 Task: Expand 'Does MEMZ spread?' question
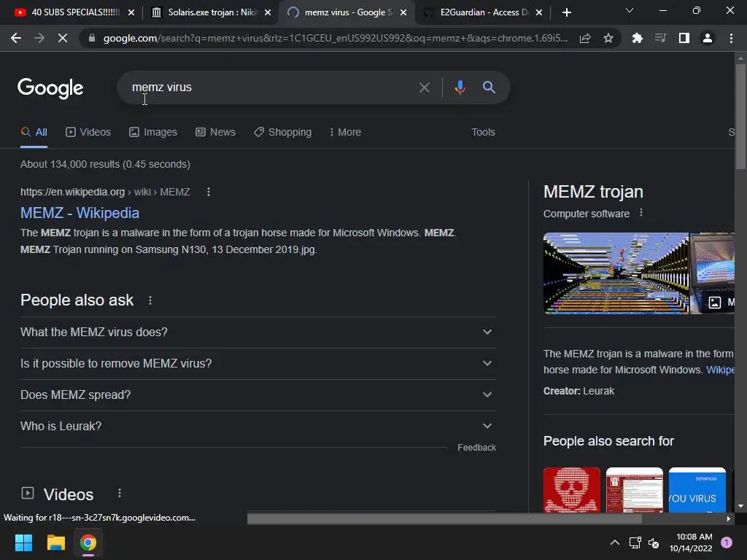pos(258,394)
